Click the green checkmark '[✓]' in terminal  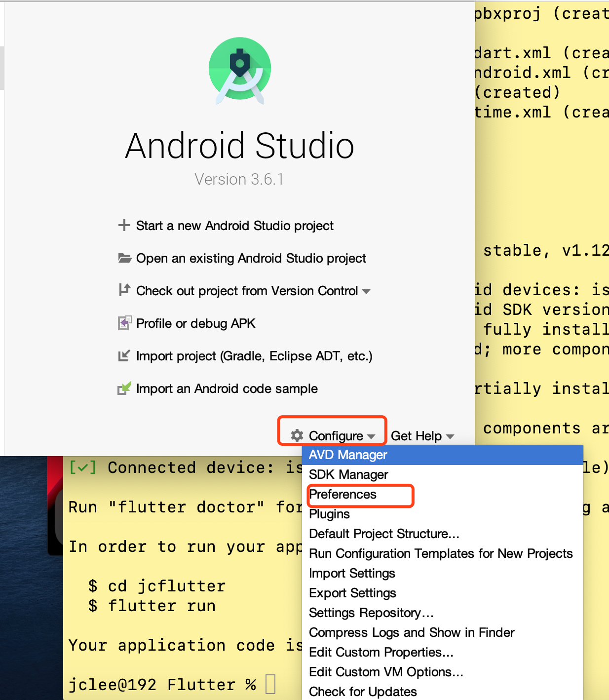coord(83,467)
